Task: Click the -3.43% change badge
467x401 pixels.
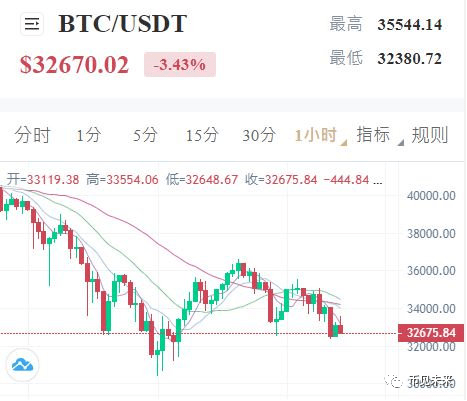Action: click(180, 65)
